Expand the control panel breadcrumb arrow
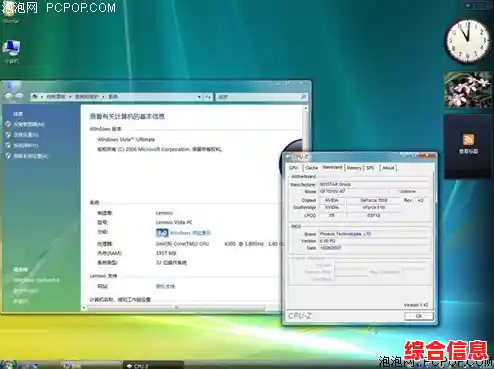The width and height of the screenshot is (494, 369). (70, 97)
